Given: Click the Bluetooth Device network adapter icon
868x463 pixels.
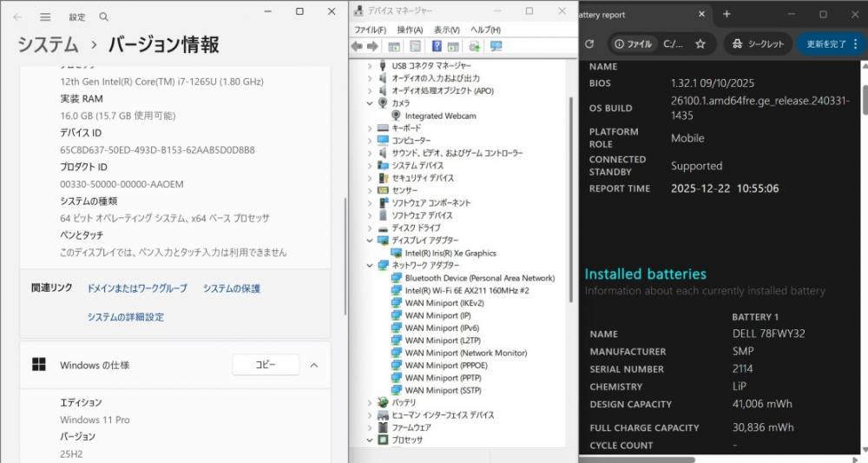Looking at the screenshot, I should 396,278.
